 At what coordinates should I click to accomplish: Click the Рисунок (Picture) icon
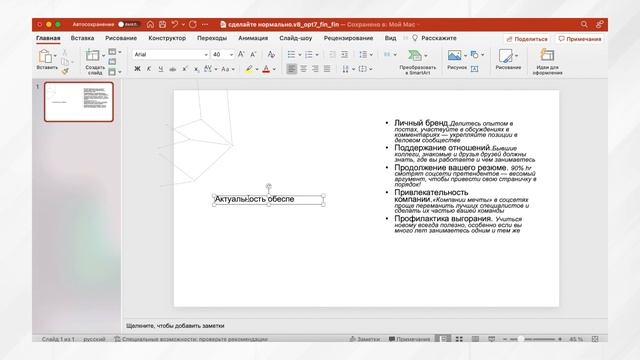tap(454, 55)
